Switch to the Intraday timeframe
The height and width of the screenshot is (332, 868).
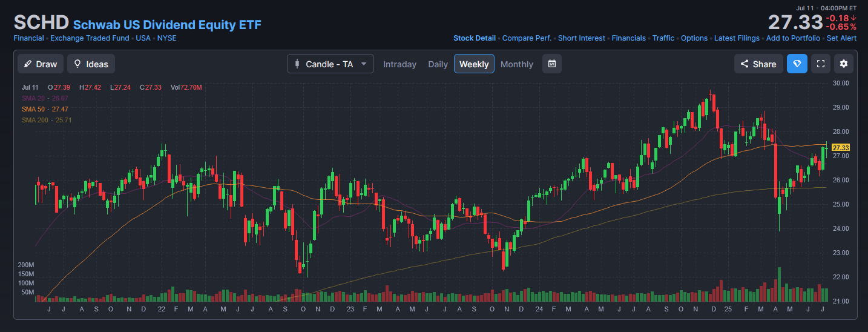click(x=399, y=64)
